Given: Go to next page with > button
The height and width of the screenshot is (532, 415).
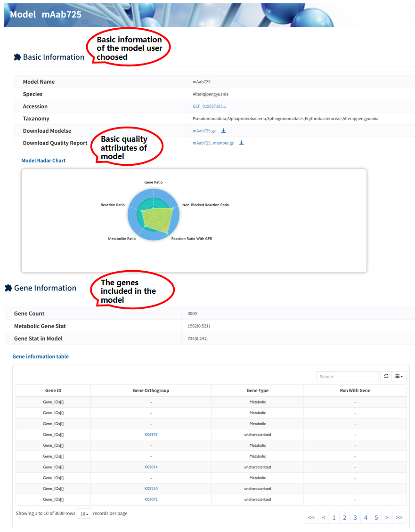Looking at the screenshot, I should [387, 517].
